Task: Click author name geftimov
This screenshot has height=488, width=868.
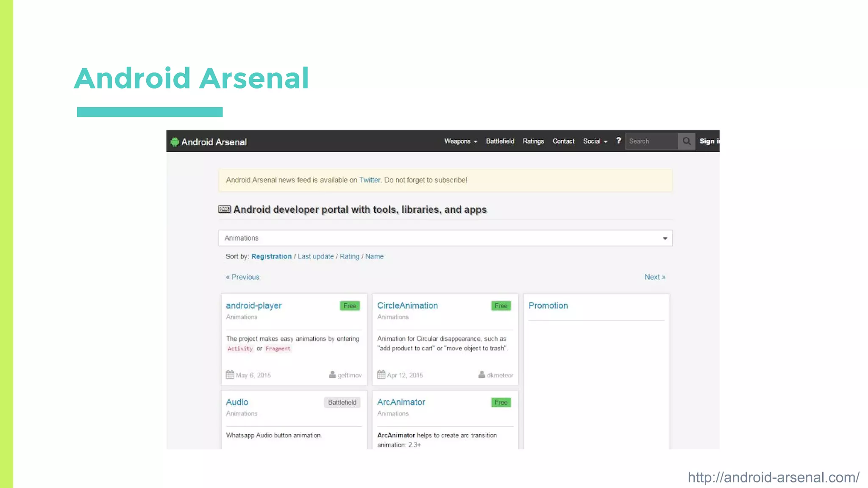Action: [350, 375]
